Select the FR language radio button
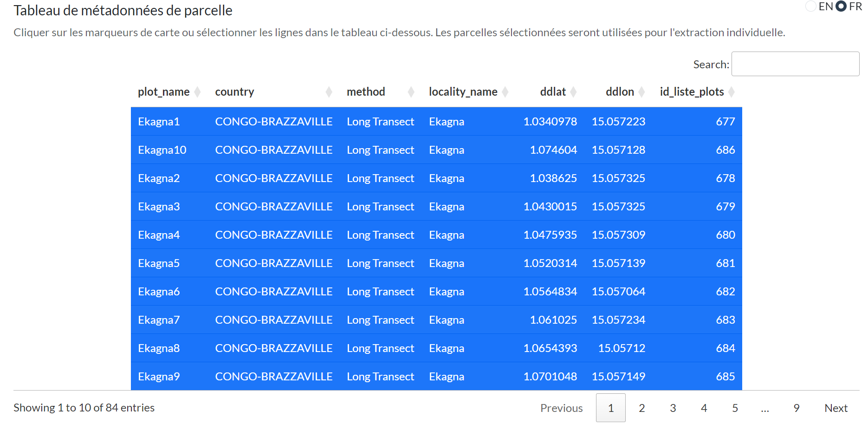 (x=841, y=7)
